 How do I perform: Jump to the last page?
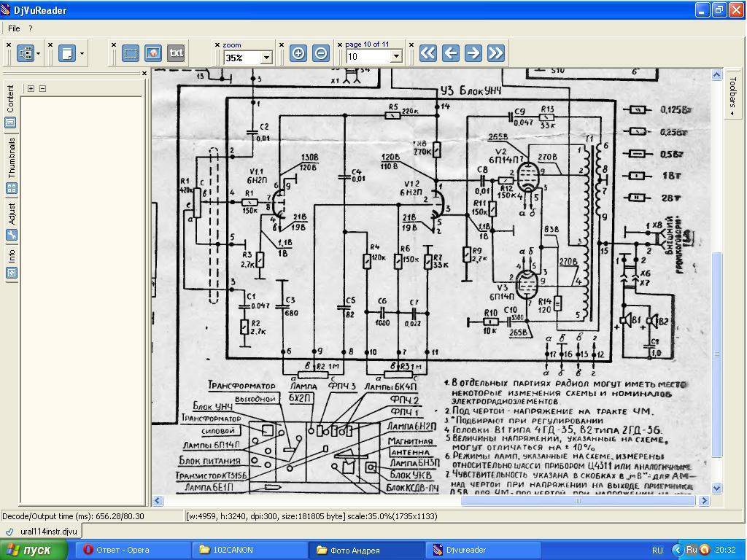(495, 53)
